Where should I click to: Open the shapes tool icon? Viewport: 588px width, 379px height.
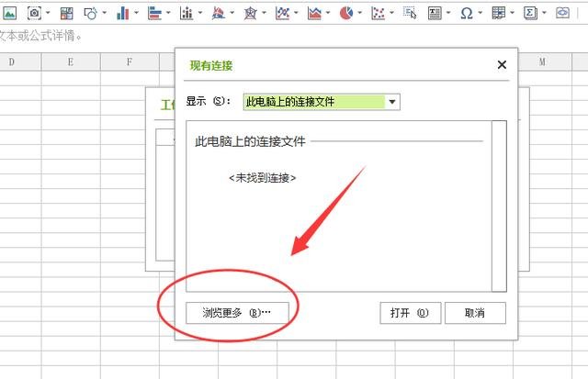(90, 14)
